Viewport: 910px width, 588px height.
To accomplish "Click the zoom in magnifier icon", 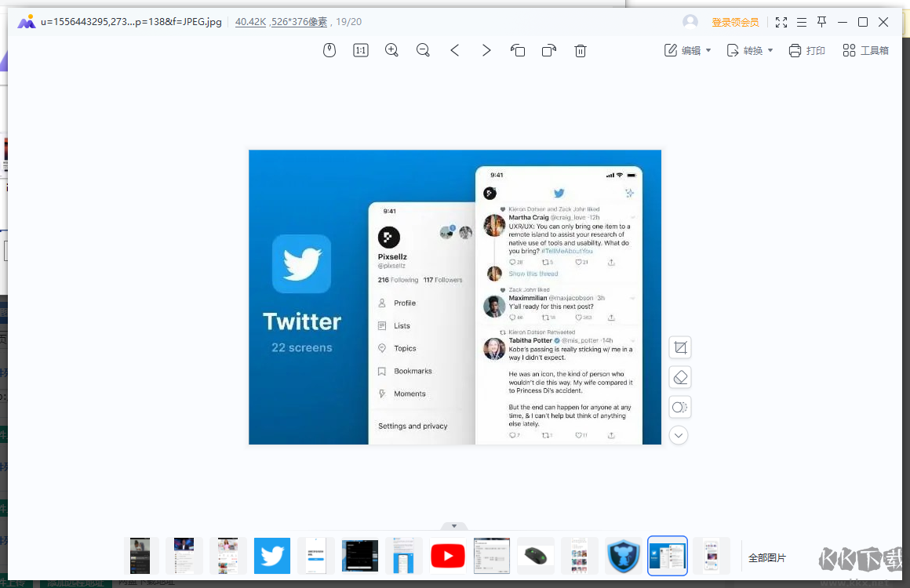I will pos(392,50).
